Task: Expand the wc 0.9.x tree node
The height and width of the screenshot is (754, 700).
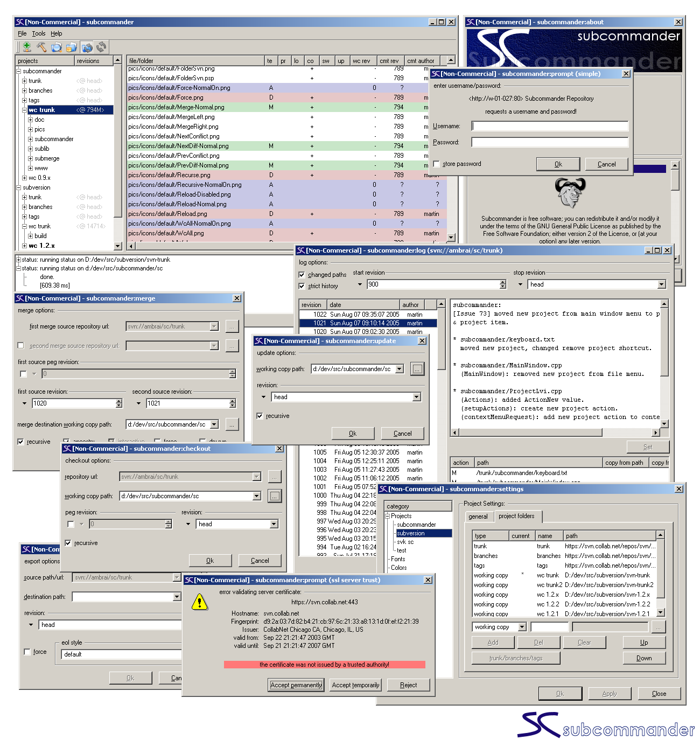Action: [x=24, y=178]
